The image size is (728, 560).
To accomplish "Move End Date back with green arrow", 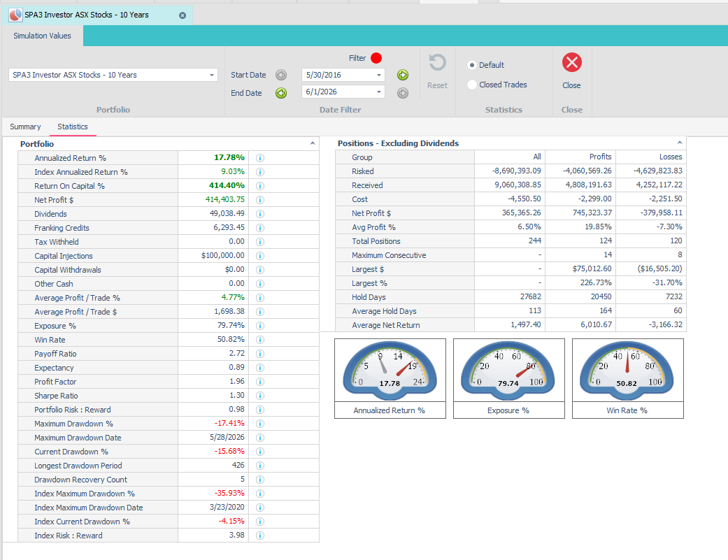I will click(x=281, y=93).
